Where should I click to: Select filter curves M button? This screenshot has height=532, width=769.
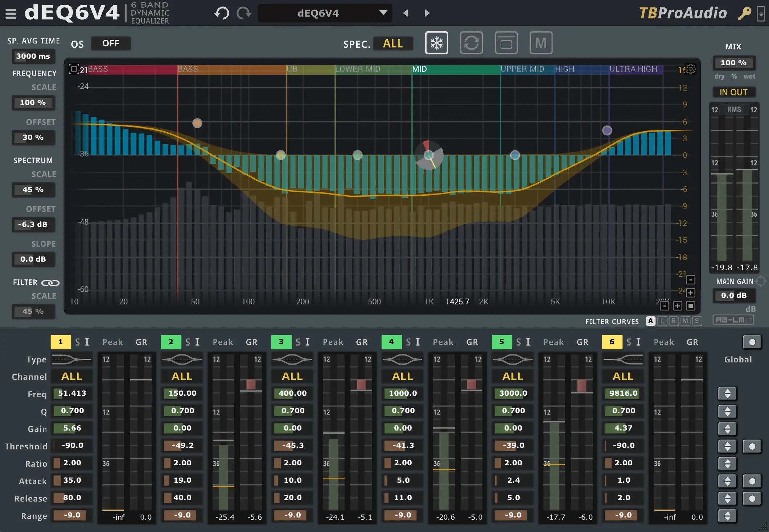[685, 321]
